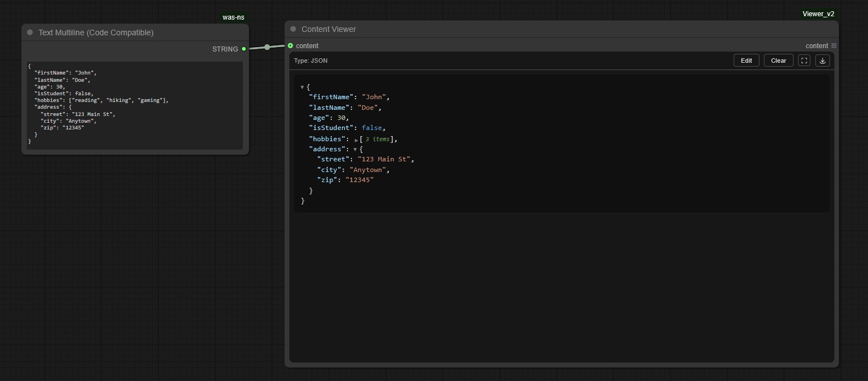Click the multiline JSON text input area
Screen dimensions: 868x381
pyautogui.click(x=135, y=105)
